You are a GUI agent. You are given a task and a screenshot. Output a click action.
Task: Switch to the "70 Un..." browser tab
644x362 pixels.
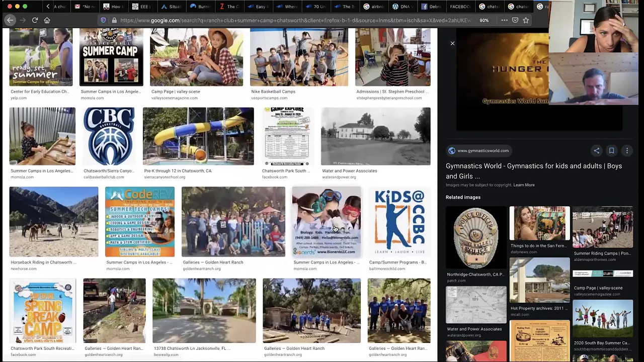point(316,7)
